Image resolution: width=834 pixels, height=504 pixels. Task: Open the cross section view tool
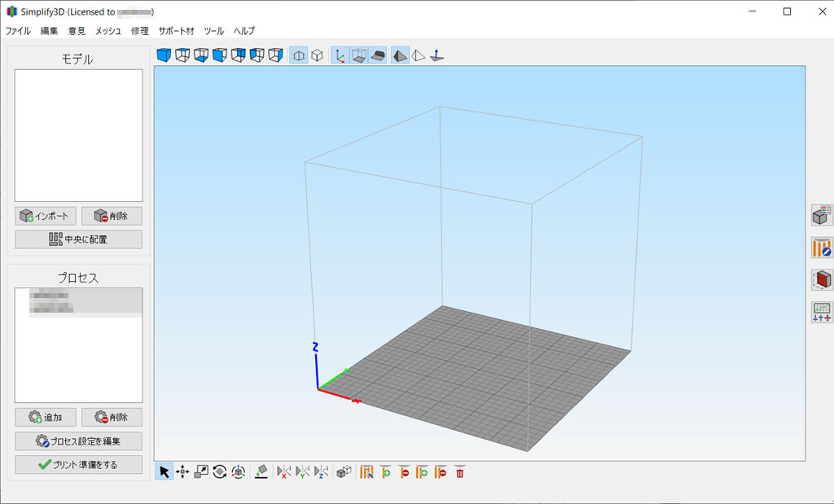click(822, 280)
